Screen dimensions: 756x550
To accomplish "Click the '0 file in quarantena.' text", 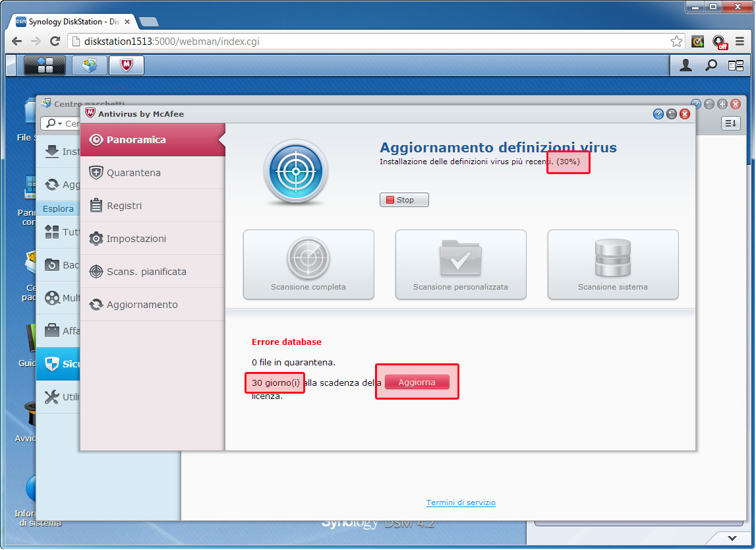I will click(293, 362).
